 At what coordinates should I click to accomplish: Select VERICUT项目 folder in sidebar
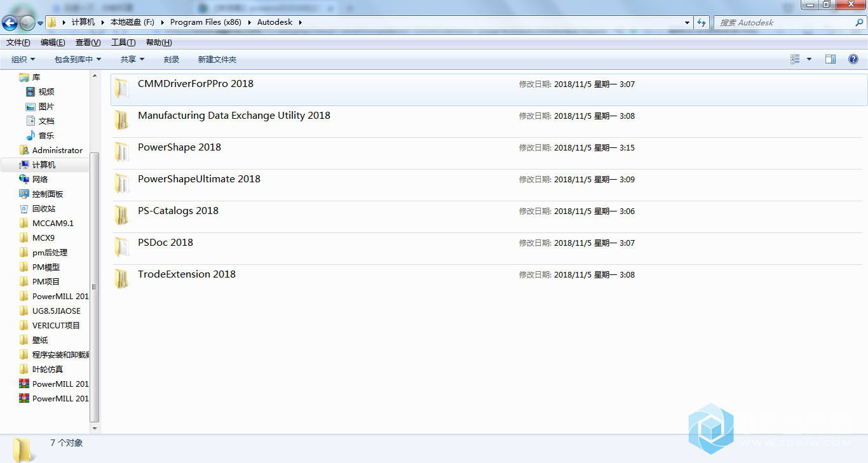coord(56,325)
